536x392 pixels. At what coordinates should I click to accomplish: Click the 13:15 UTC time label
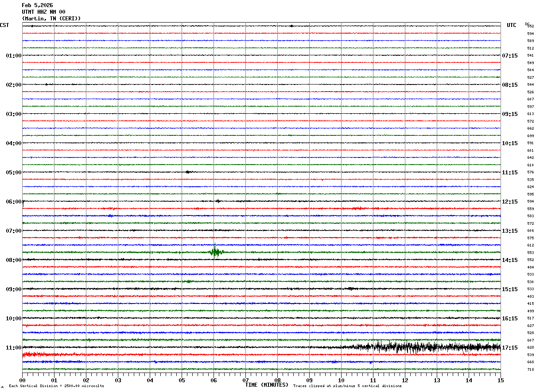pyautogui.click(x=510, y=231)
